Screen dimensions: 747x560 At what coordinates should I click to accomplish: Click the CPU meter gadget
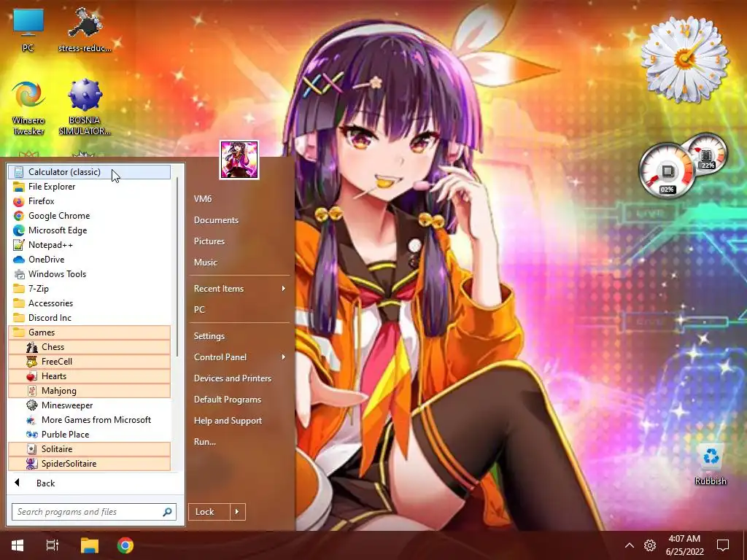point(667,171)
